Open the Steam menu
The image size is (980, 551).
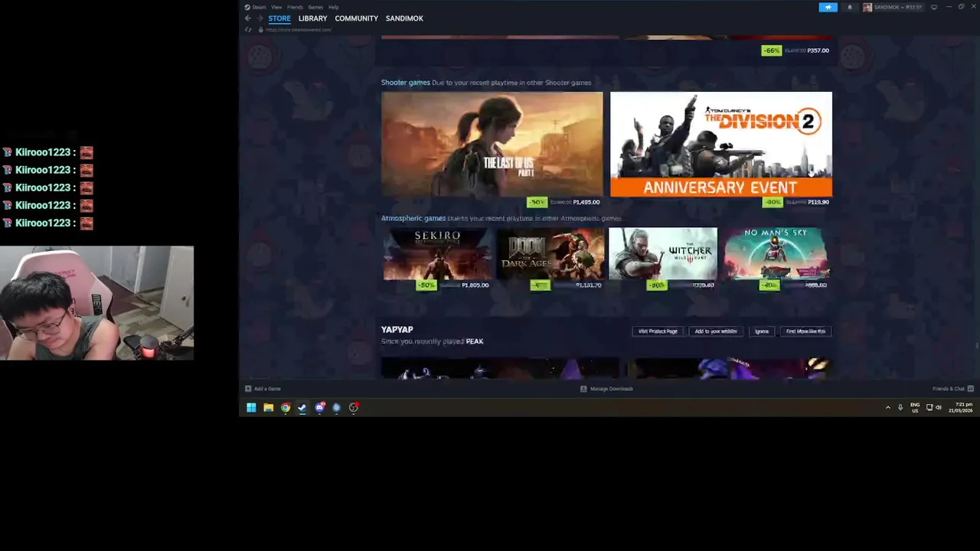[259, 7]
